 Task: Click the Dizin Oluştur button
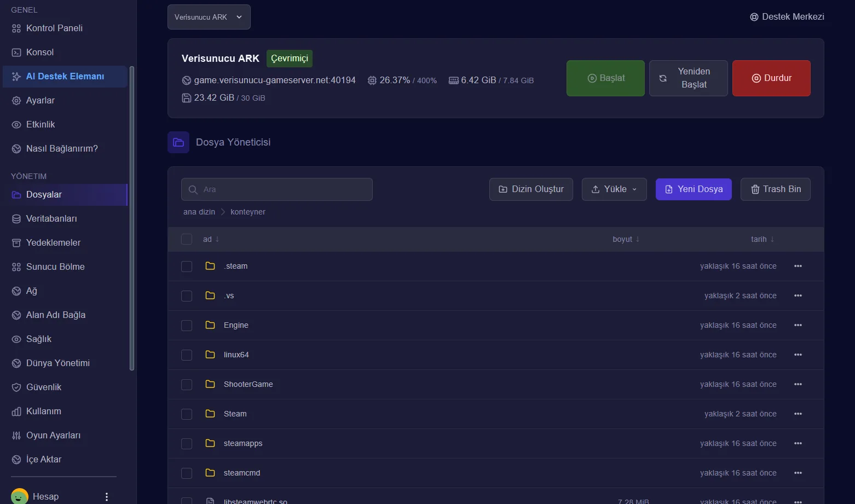(x=531, y=189)
